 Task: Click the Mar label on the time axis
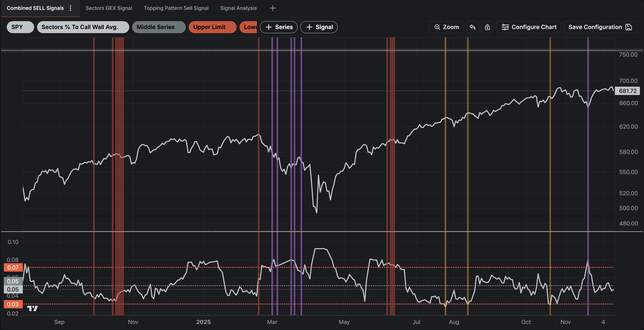pyautogui.click(x=272, y=322)
